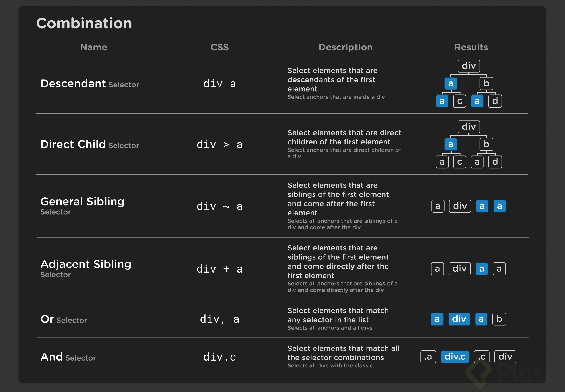
Task: Click the highlighted div.c result box
Action: [455, 357]
